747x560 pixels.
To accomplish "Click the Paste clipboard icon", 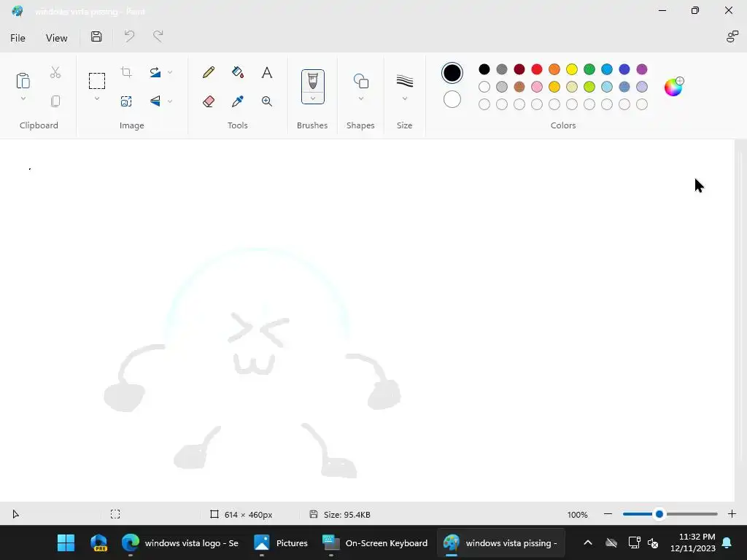I will (23, 81).
